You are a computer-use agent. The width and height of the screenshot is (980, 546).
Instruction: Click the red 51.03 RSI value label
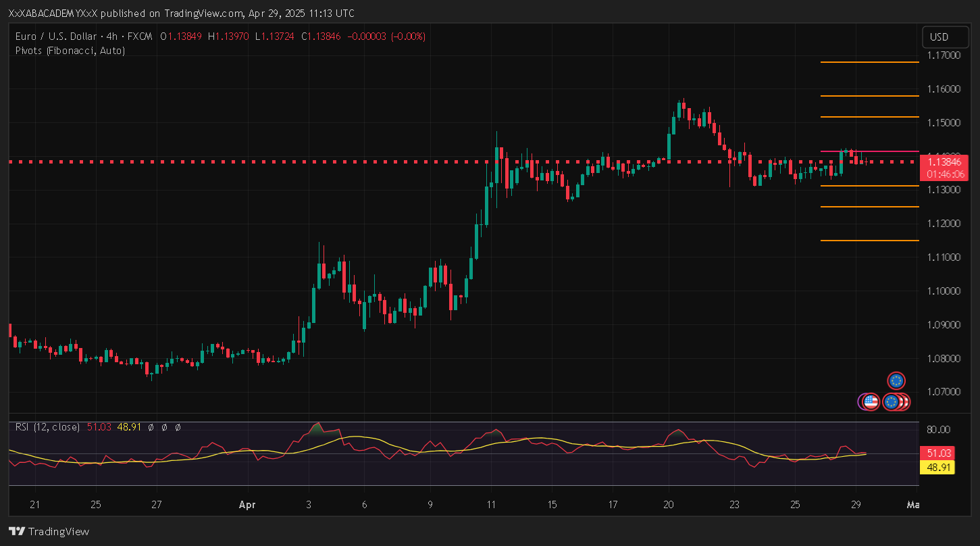coord(936,453)
